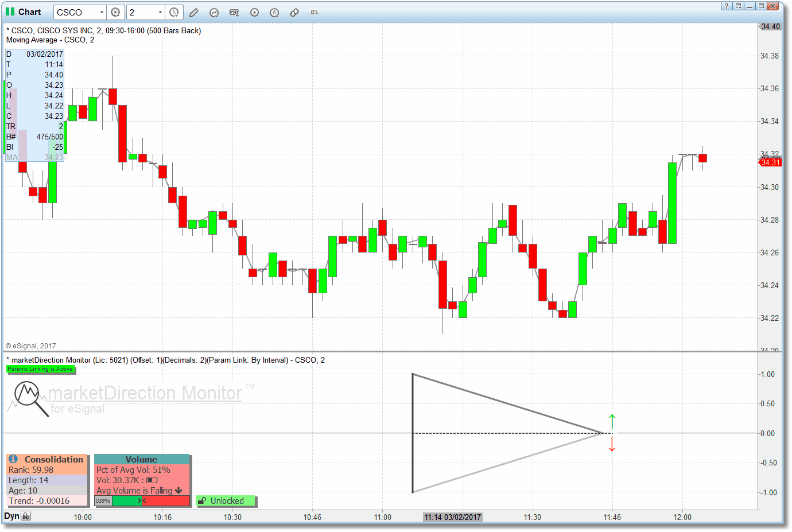Image resolution: width=792 pixels, height=532 pixels.
Task: Click the GET toolbar icon
Action: (x=234, y=12)
